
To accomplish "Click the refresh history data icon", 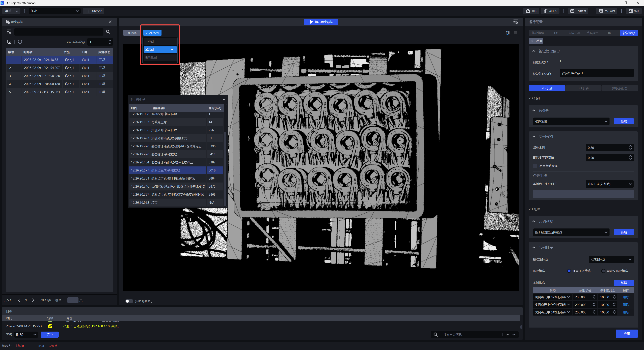I will 20,42.
